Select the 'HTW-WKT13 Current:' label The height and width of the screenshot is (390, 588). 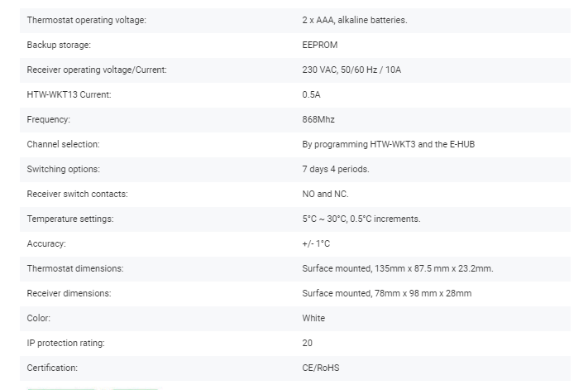pyautogui.click(x=69, y=94)
